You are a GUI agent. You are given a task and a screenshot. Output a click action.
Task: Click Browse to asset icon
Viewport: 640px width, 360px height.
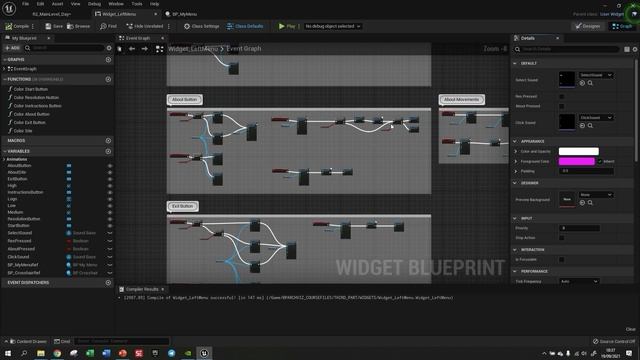click(70, 26)
